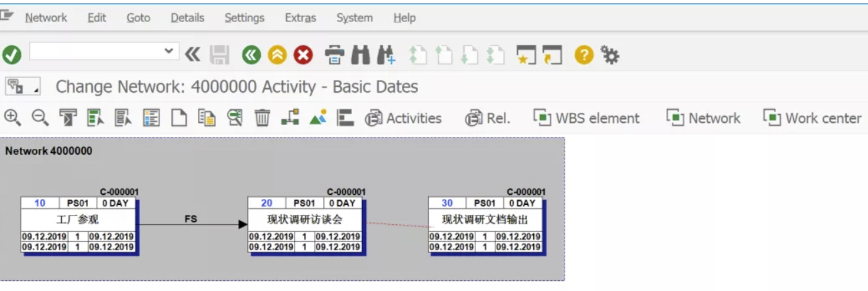The width and height of the screenshot is (868, 291).
Task: Click the WBS element button
Action: (587, 118)
